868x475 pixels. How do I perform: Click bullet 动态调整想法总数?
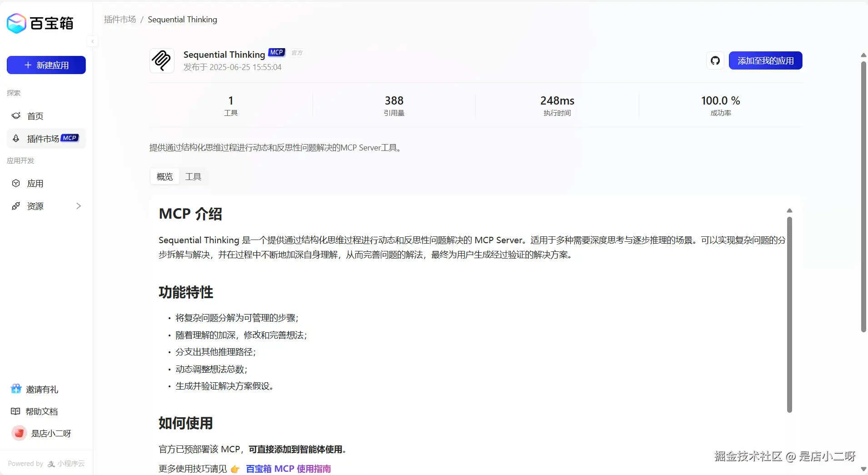(x=211, y=369)
